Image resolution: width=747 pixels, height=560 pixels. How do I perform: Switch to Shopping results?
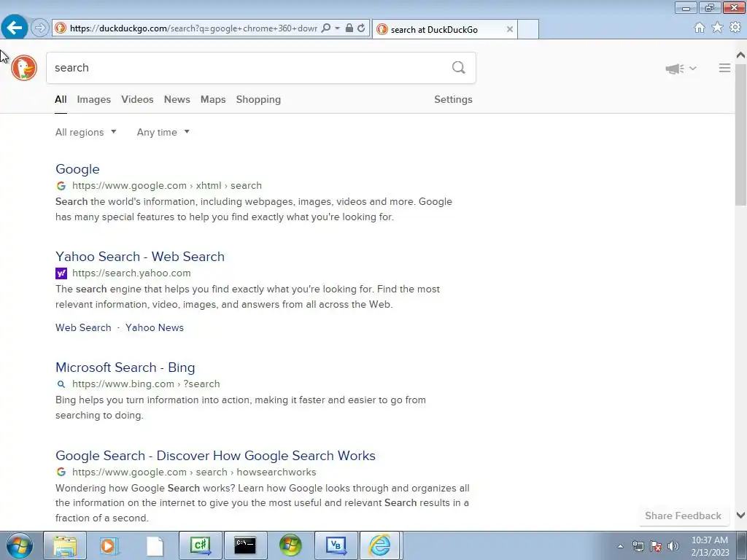coord(258,99)
